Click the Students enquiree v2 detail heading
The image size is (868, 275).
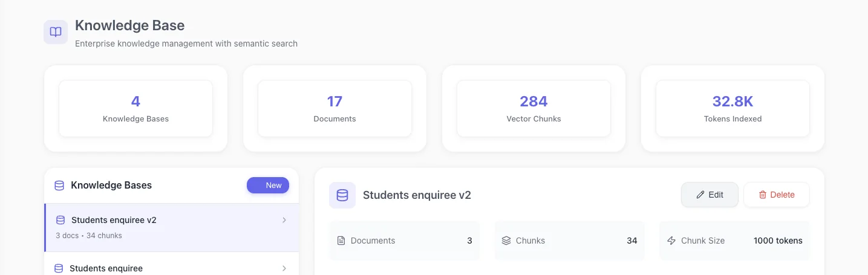417,195
